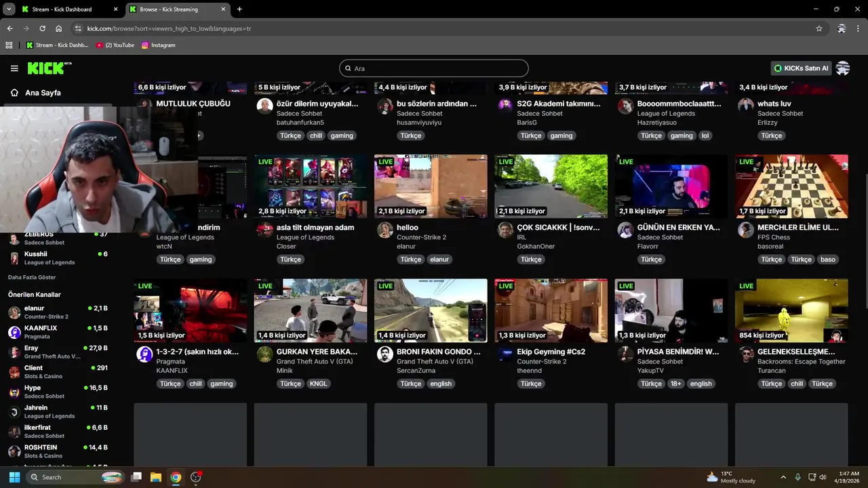
Task: Show hidden system tray icons
Action: pyautogui.click(x=783, y=477)
